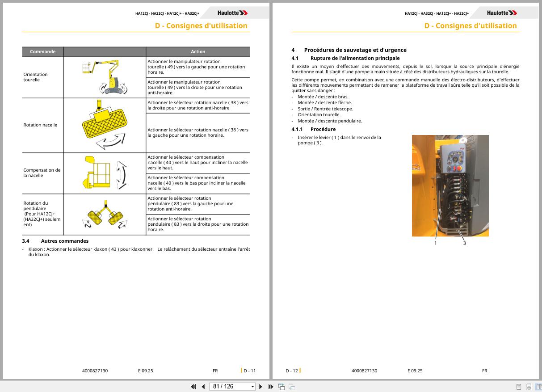Click the right page title "D - Consignes d'utilisation"
The height and width of the screenshot is (392, 542).
(x=471, y=25)
